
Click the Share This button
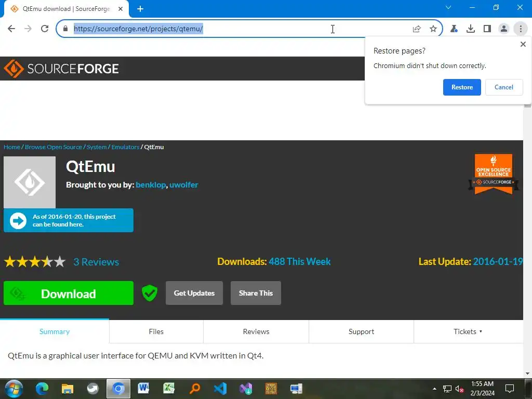click(x=256, y=293)
